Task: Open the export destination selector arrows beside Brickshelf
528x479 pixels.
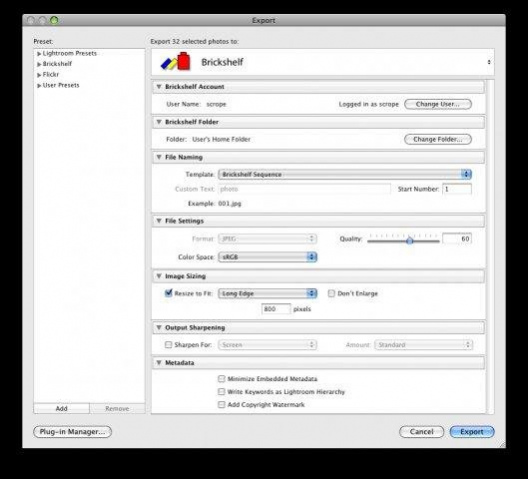Action: pyautogui.click(x=489, y=62)
